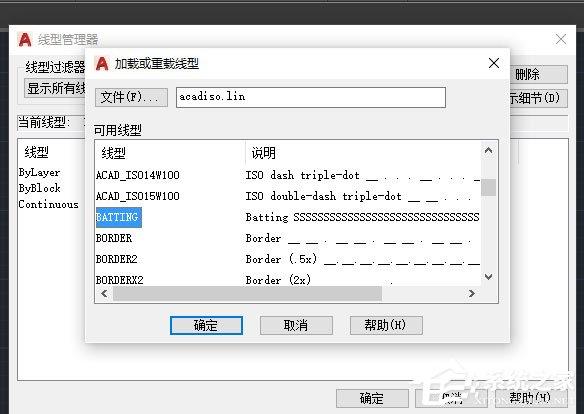Click 确定 in the Linetype Manager window

(372, 398)
